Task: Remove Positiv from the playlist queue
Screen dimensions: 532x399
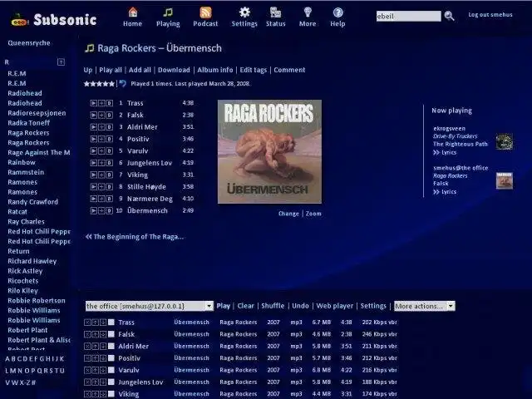Action: coord(87,358)
